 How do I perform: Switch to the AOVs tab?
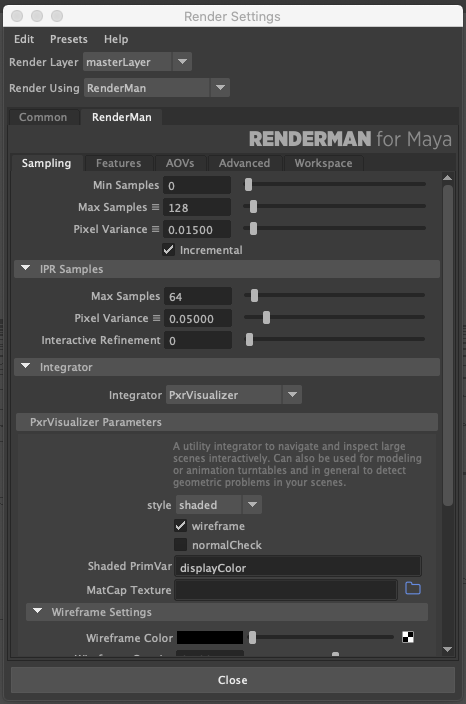[180, 163]
